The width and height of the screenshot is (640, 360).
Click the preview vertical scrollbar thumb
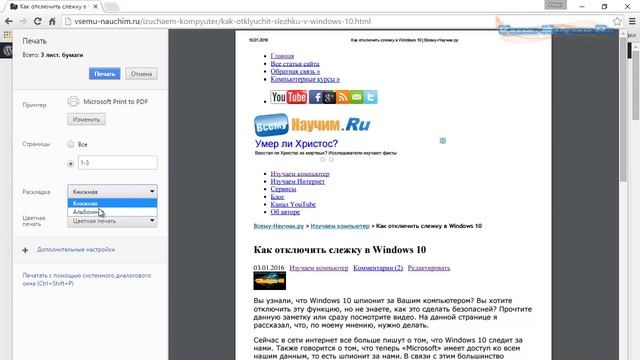click(623, 110)
